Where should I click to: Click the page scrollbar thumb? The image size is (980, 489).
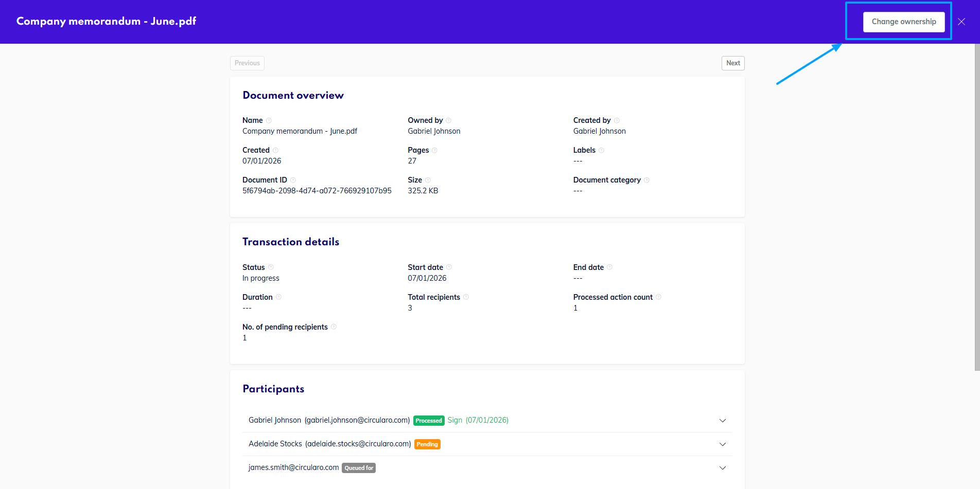click(x=977, y=207)
